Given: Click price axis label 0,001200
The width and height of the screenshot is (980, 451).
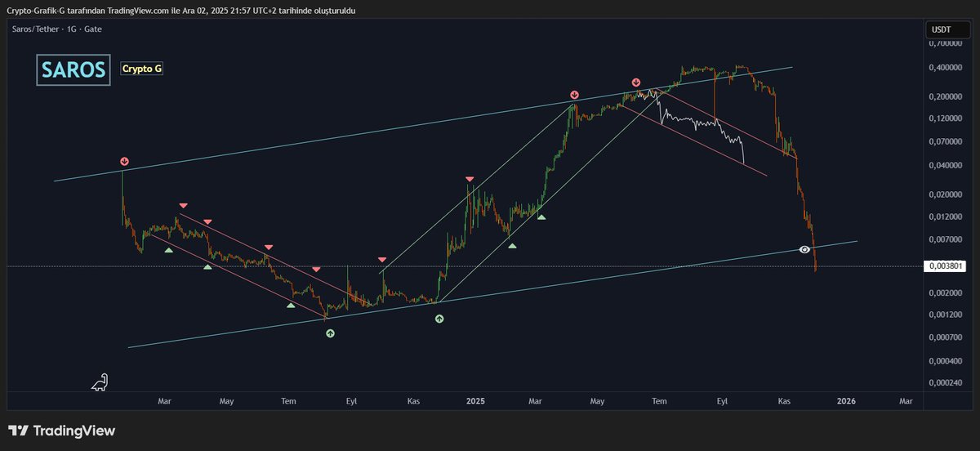Looking at the screenshot, I should tap(946, 315).
